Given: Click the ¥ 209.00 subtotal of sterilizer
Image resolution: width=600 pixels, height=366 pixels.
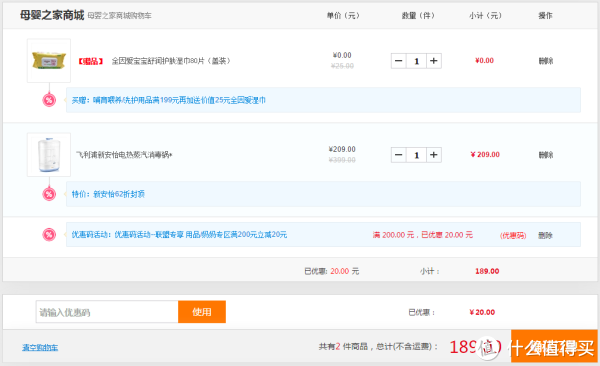Looking at the screenshot, I should coord(485,155).
